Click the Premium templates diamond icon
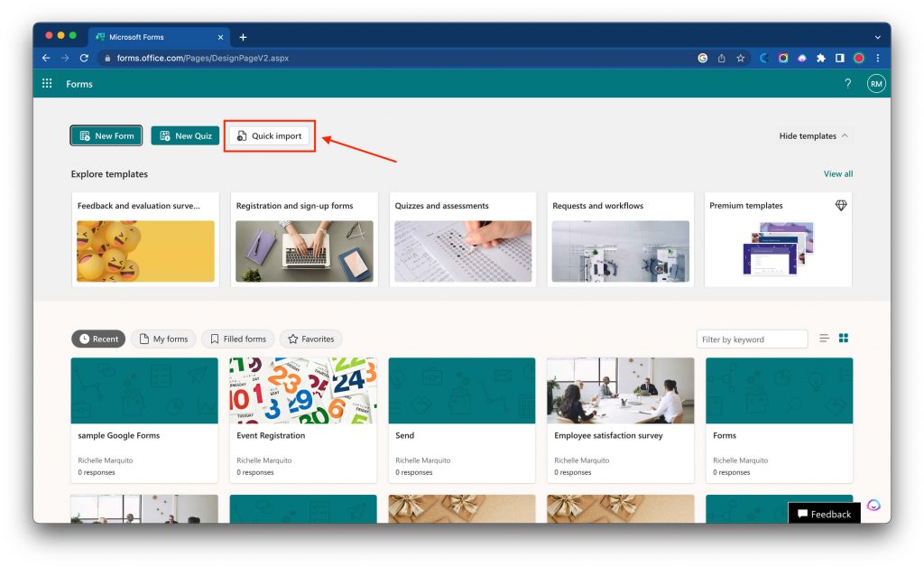The width and height of the screenshot is (924, 567). tap(840, 205)
